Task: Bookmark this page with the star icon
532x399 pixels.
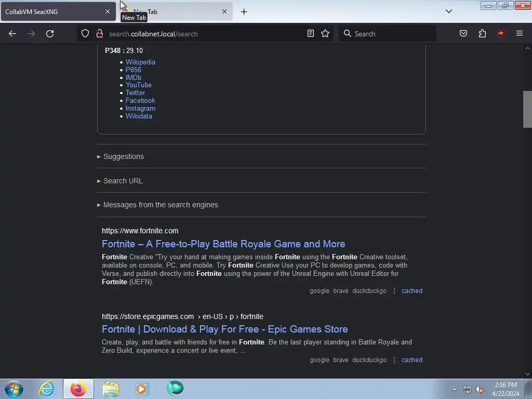Action: [x=325, y=33]
